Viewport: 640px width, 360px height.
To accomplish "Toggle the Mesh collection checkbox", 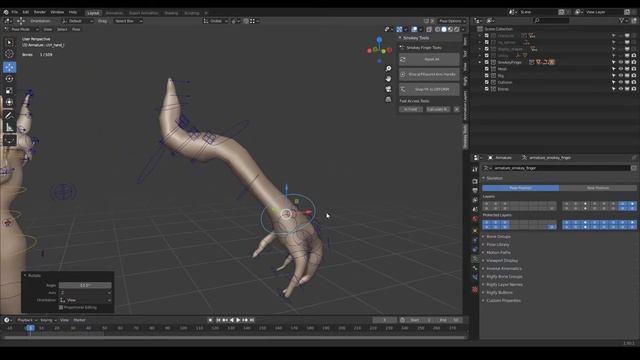I will (x=487, y=69).
